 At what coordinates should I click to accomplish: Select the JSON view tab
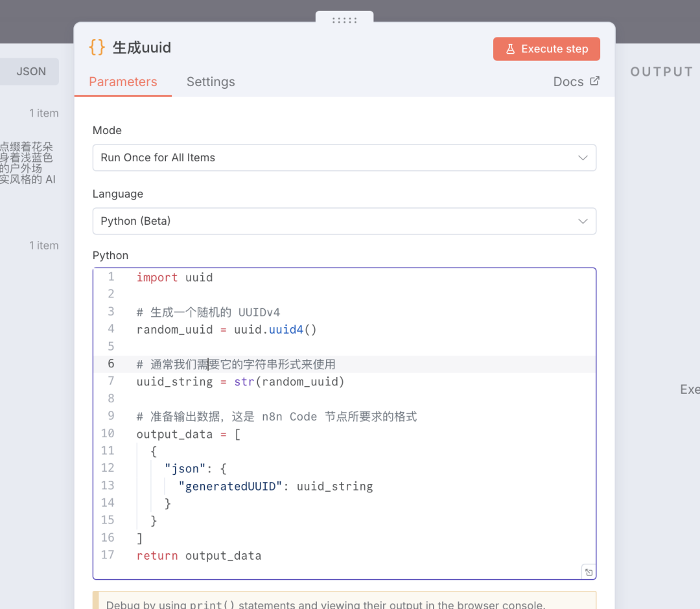pyautogui.click(x=30, y=72)
